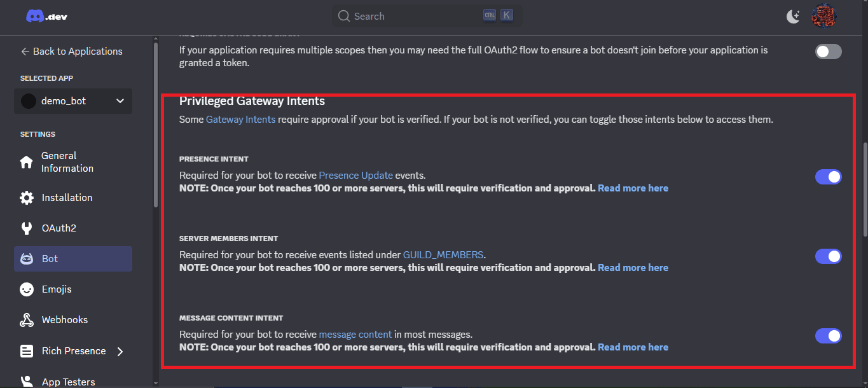This screenshot has width=868, height=388.
Task: Click Read more here under Presence Intent
Action: tap(633, 188)
